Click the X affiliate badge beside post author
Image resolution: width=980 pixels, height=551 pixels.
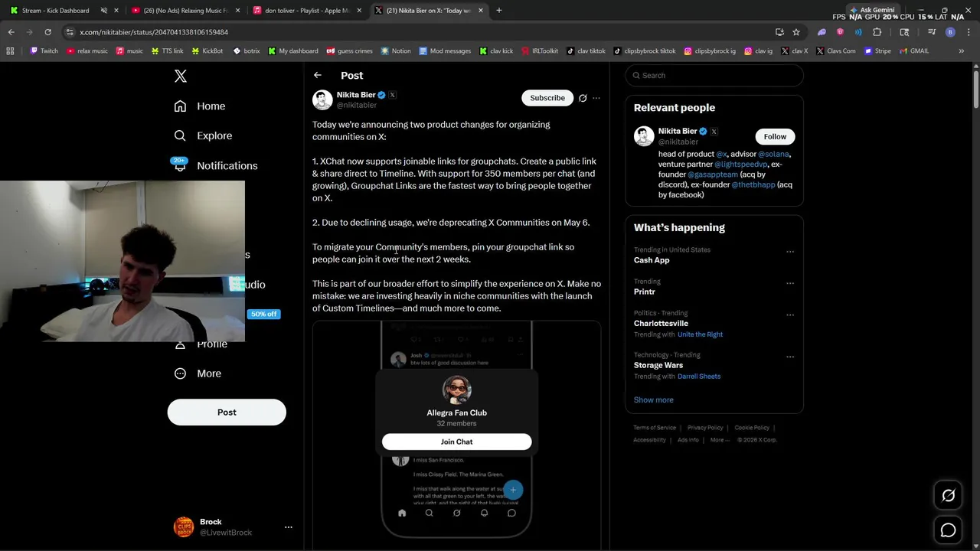point(392,95)
